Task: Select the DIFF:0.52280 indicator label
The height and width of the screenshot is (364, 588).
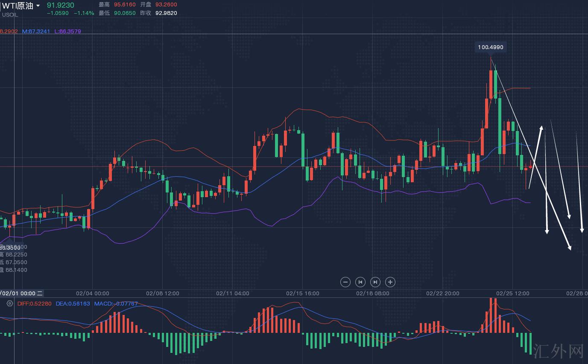Action: 34,304
